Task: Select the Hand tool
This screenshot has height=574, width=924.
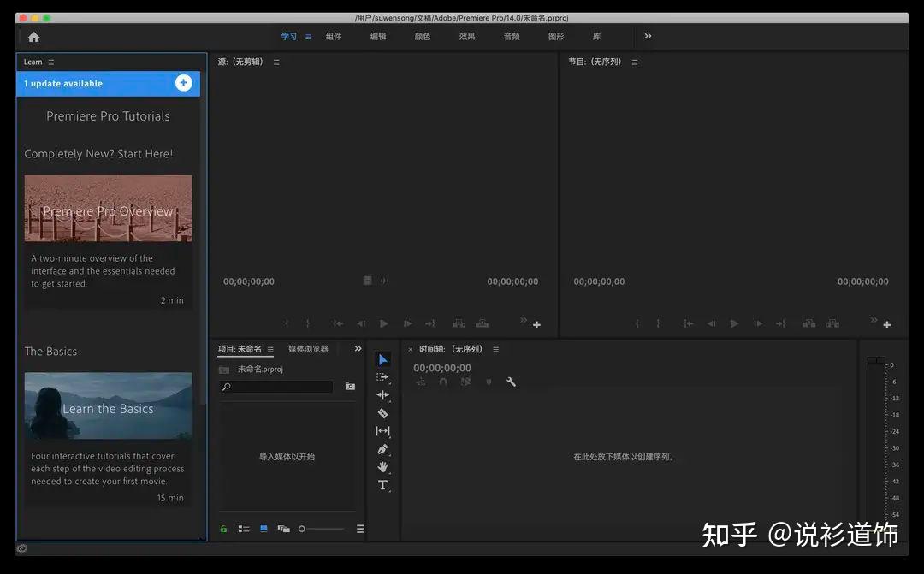Action: point(383,467)
